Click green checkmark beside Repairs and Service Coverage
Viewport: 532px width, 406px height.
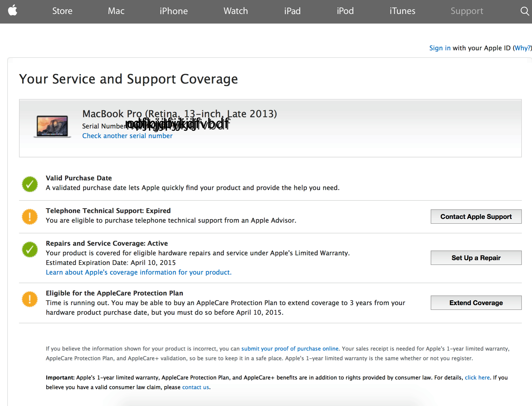click(30, 249)
